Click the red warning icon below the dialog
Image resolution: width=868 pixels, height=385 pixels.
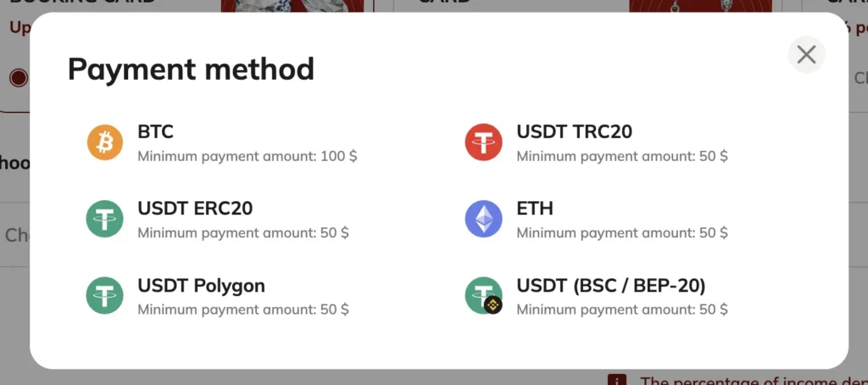coord(617,378)
